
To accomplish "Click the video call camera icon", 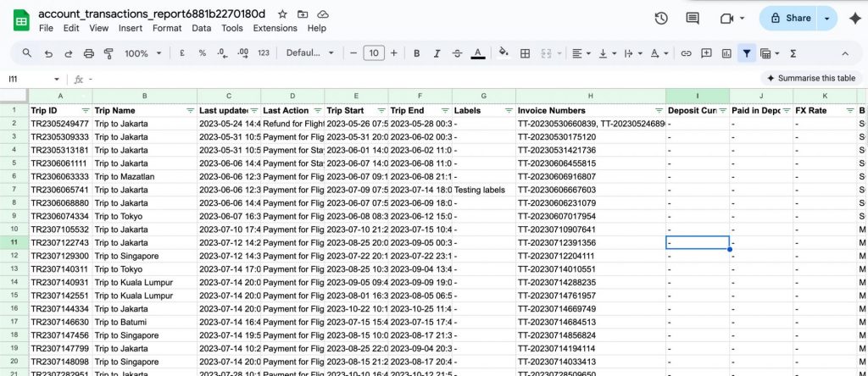I will [x=726, y=19].
